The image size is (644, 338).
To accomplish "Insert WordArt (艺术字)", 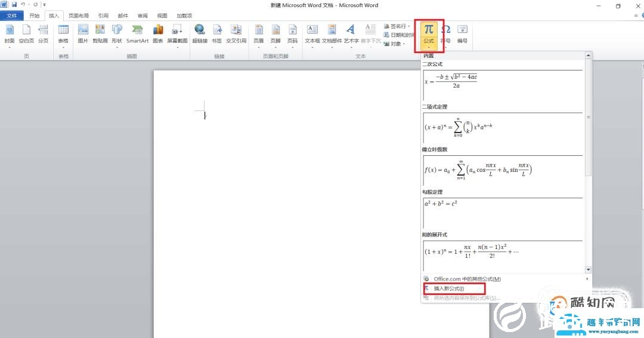I will 351,33.
